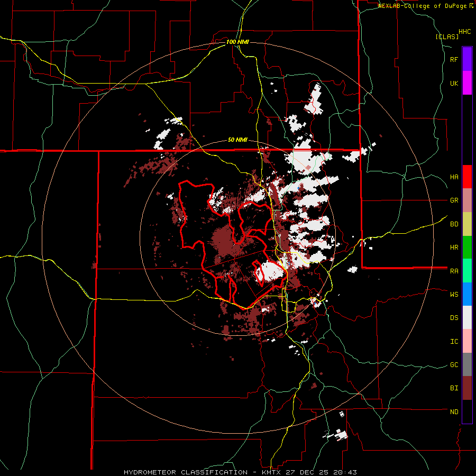
Task: Click the BI brown legend swatch
Action: coord(467,388)
